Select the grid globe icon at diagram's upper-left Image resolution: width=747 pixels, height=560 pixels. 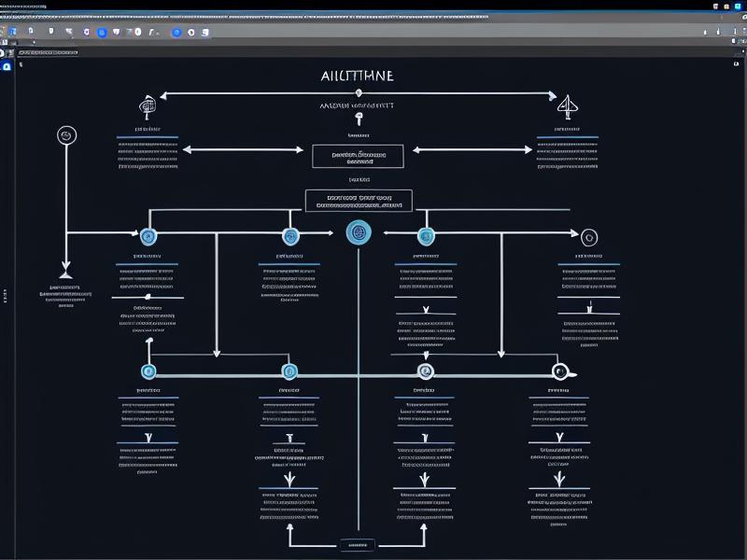pos(148,105)
